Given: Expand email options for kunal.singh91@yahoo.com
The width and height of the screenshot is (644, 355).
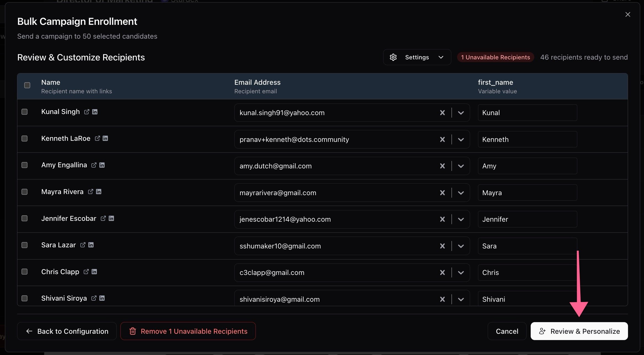Looking at the screenshot, I should 461,113.
